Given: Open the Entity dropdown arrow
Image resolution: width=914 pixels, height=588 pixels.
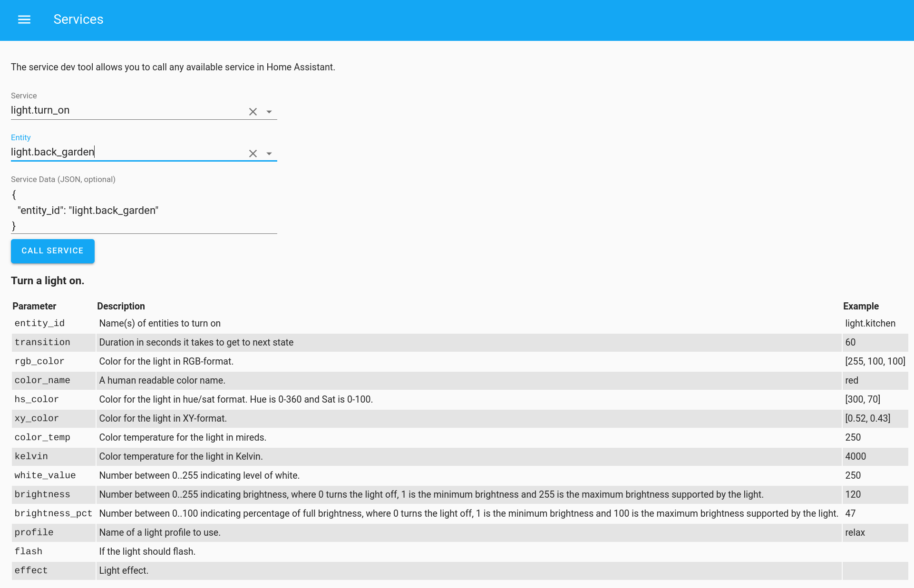Looking at the screenshot, I should (x=269, y=153).
